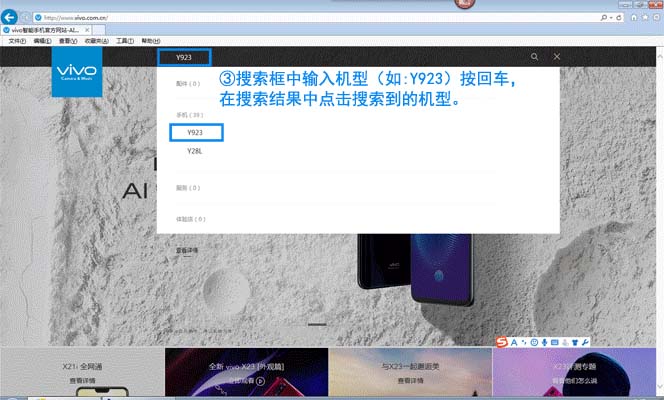The image size is (664, 400).
Task: Click the page scrollbar up arrow
Action: click(x=660, y=55)
